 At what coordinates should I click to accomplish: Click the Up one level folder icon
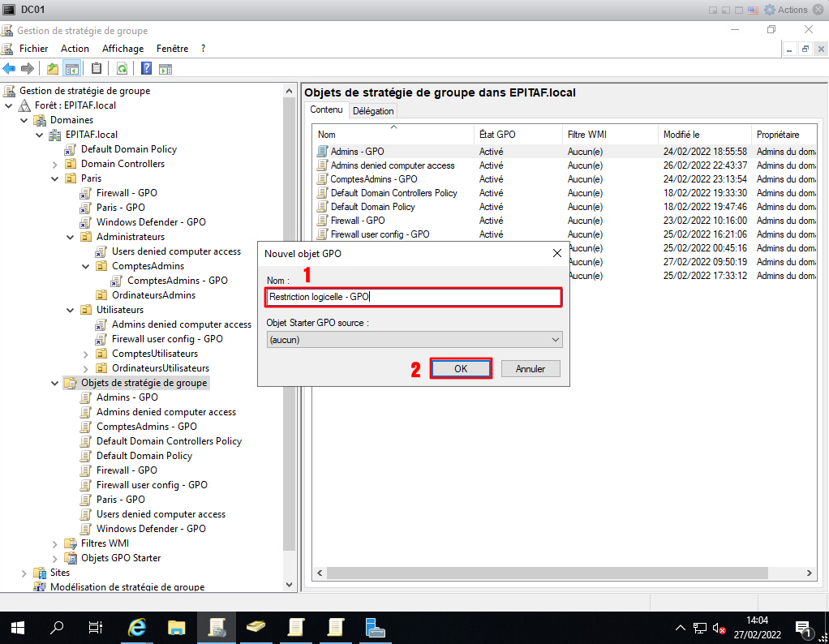tap(53, 69)
